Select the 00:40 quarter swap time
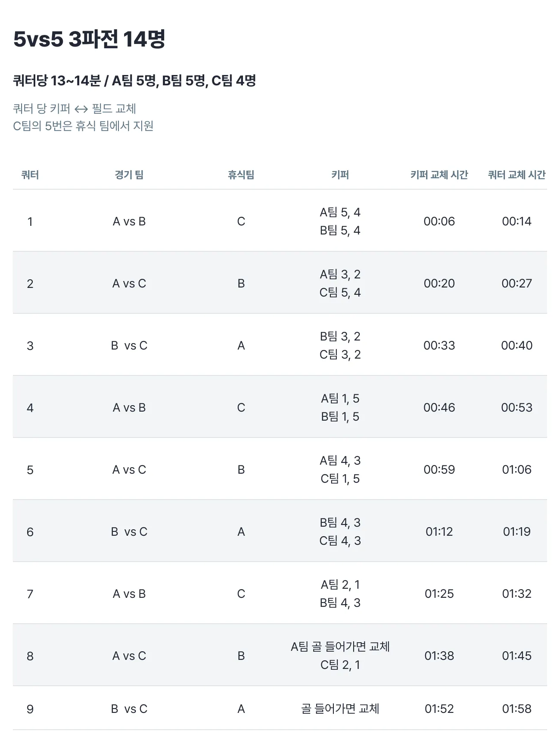The image size is (560, 756). pos(516,345)
